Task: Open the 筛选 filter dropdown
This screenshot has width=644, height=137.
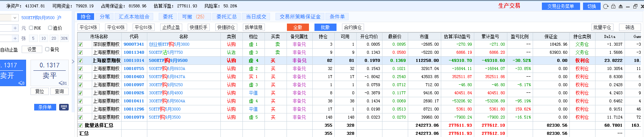Action: (630, 27)
